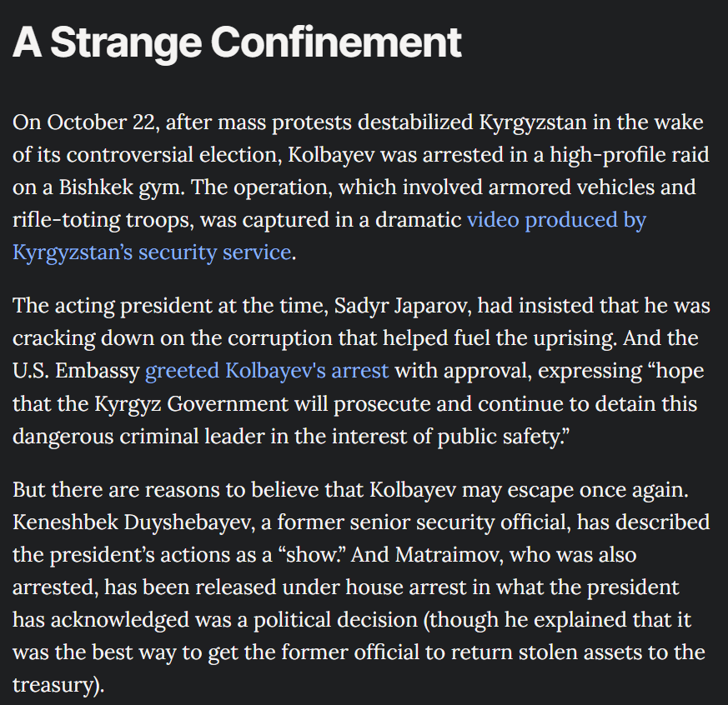
Task: Open the 'greeted Kolbayev's arrest' link
Action: (x=267, y=371)
